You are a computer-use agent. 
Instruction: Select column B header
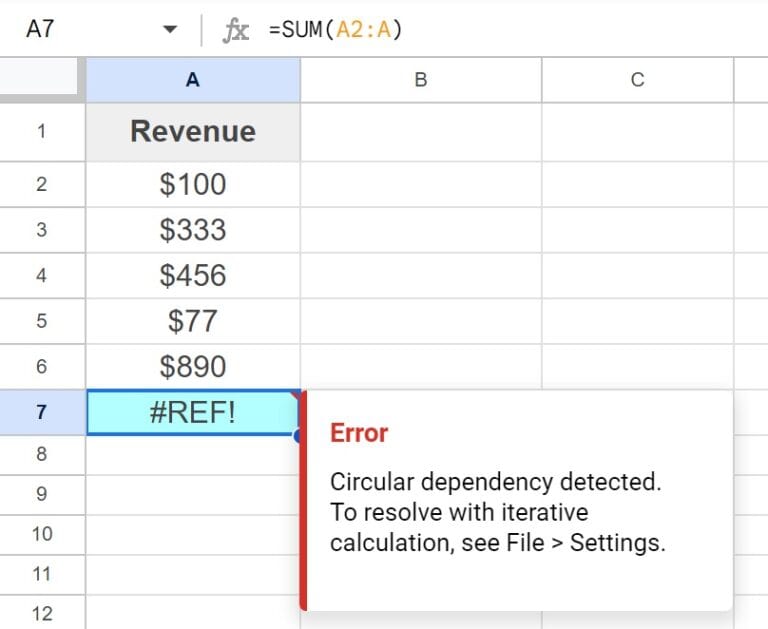pyautogui.click(x=421, y=80)
